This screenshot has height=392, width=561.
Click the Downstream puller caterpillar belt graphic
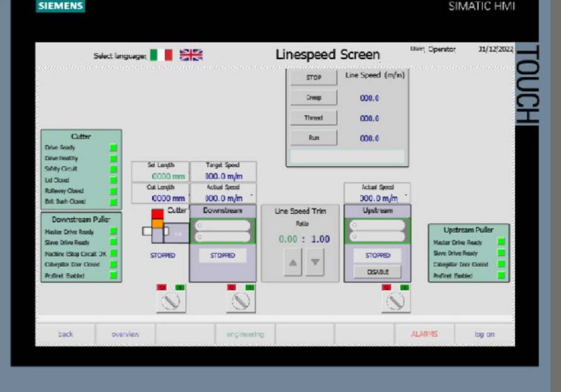[222, 231]
